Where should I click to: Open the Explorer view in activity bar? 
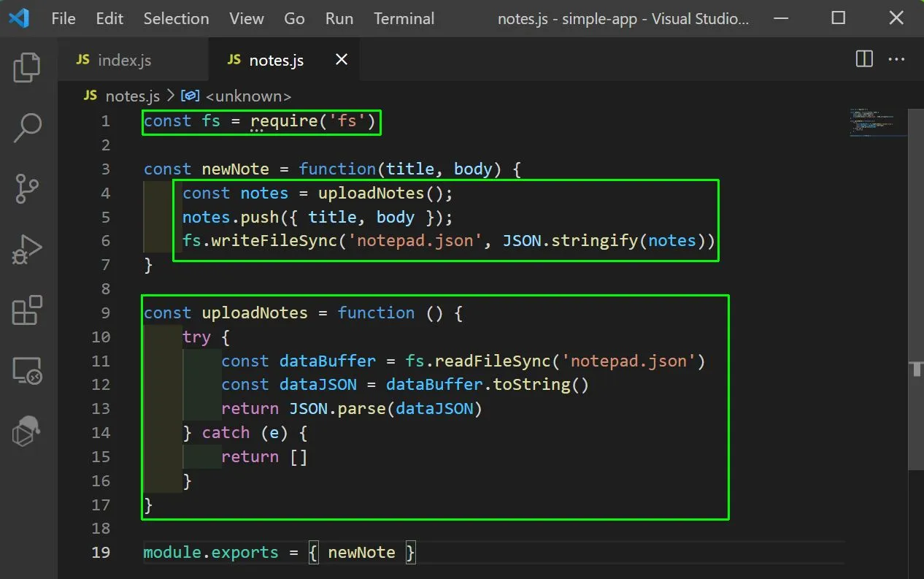coord(27,67)
